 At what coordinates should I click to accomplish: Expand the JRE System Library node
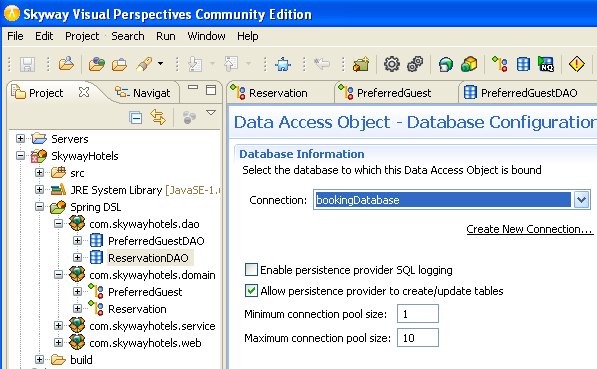39,189
